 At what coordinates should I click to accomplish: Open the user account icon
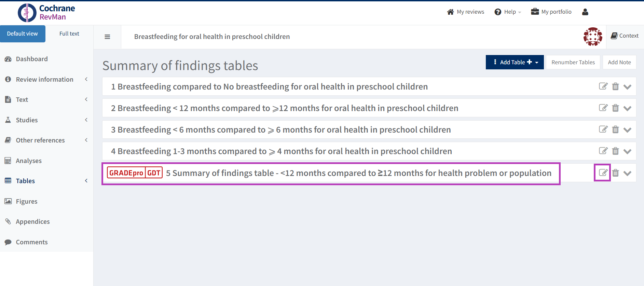[x=585, y=12]
